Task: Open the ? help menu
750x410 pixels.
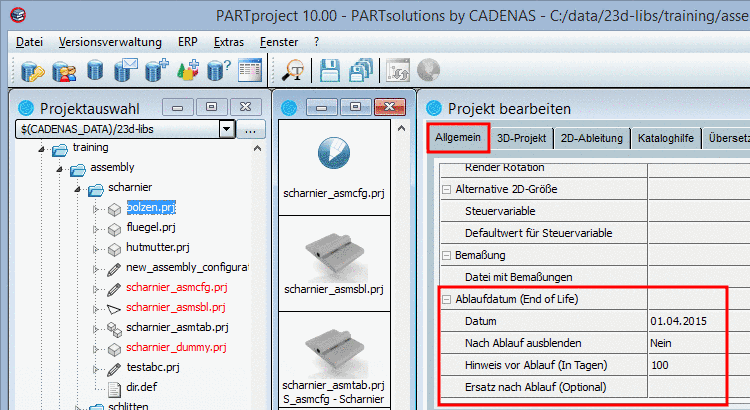Action: (316, 42)
